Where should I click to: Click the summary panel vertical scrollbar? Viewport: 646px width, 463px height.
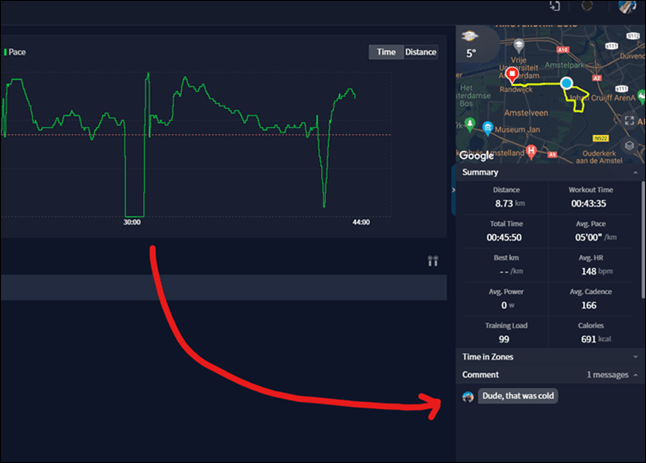[643, 240]
